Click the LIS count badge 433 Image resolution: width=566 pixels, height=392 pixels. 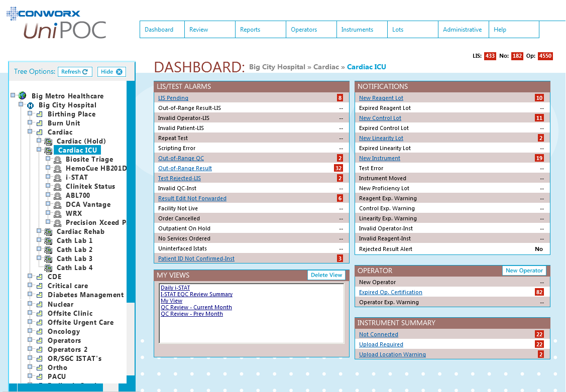pyautogui.click(x=490, y=56)
